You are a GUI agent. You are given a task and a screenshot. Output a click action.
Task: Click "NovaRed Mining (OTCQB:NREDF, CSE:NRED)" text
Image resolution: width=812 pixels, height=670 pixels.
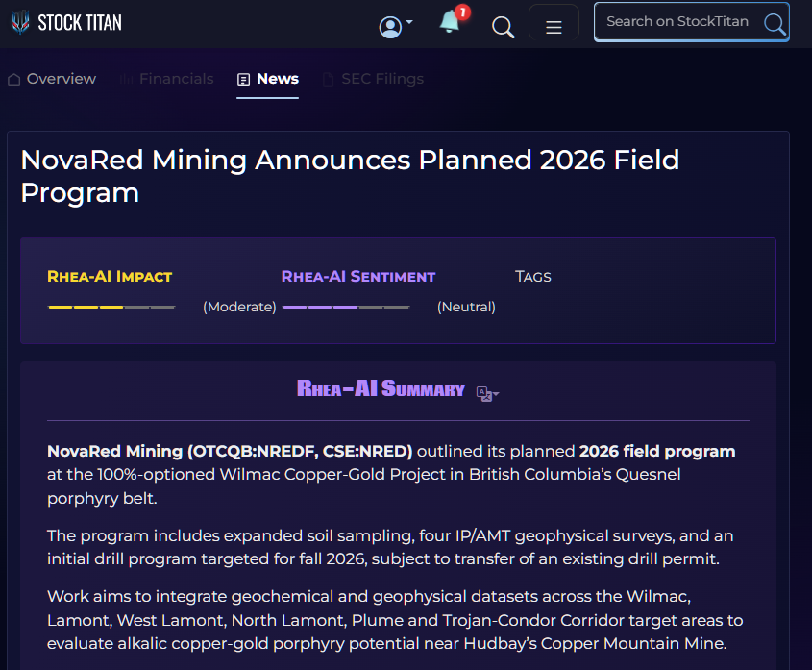230,451
